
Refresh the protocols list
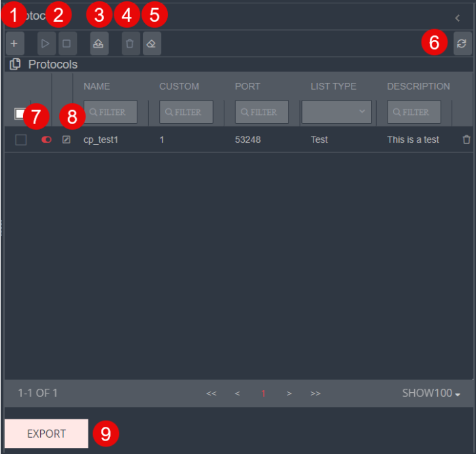coord(462,43)
